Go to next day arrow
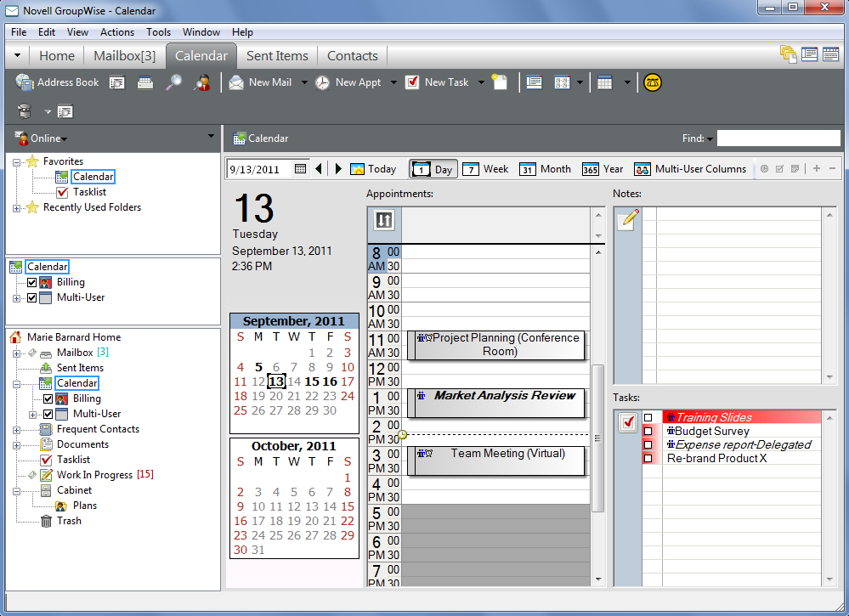The width and height of the screenshot is (849, 616). tap(338, 169)
